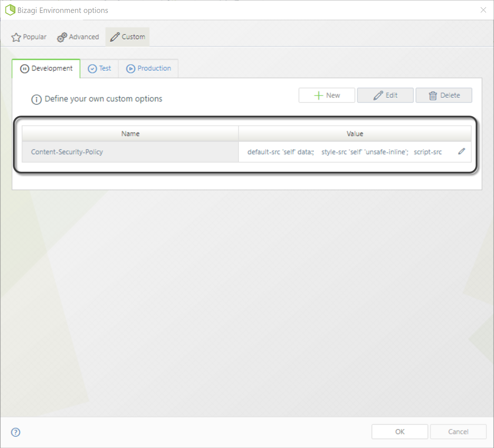Click the Bizagi logo in title bar
The width and height of the screenshot is (494, 448).
(x=10, y=10)
